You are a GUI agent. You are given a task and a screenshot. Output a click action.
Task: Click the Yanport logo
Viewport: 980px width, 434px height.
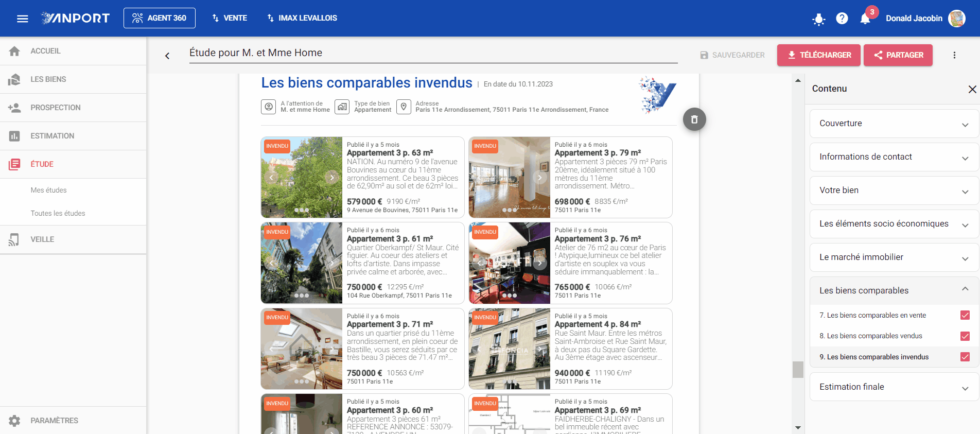(x=76, y=18)
